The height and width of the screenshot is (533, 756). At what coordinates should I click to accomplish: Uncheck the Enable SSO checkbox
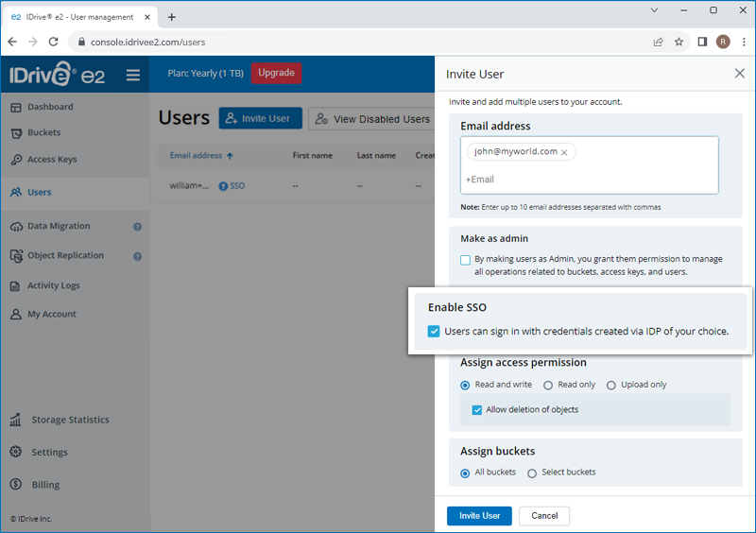point(434,332)
